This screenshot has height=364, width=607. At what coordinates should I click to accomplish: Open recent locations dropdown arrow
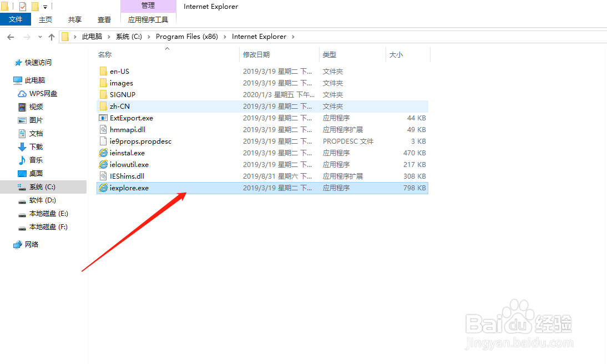click(x=40, y=37)
